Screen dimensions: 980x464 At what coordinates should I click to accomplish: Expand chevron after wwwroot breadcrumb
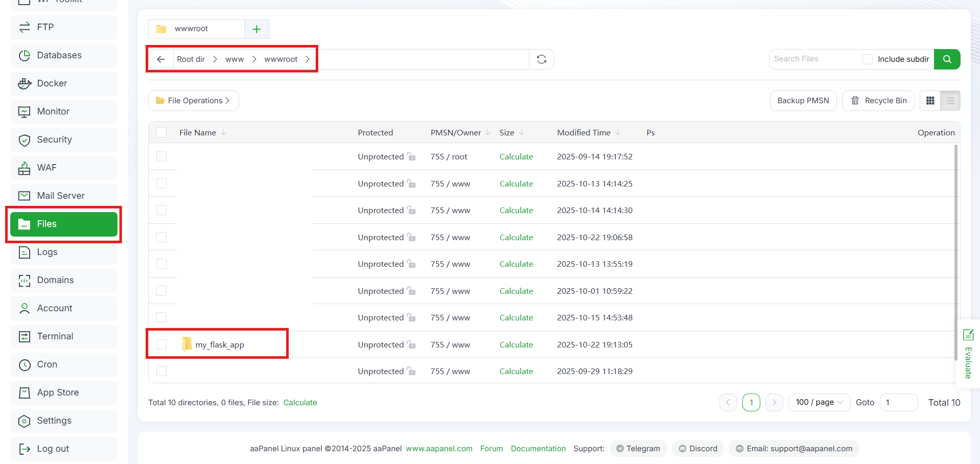(x=308, y=59)
